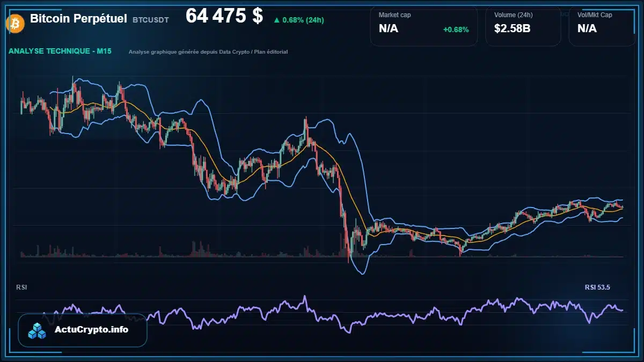644x362 pixels.
Task: Click the +0.68% value in Market cap card
Action: click(456, 29)
